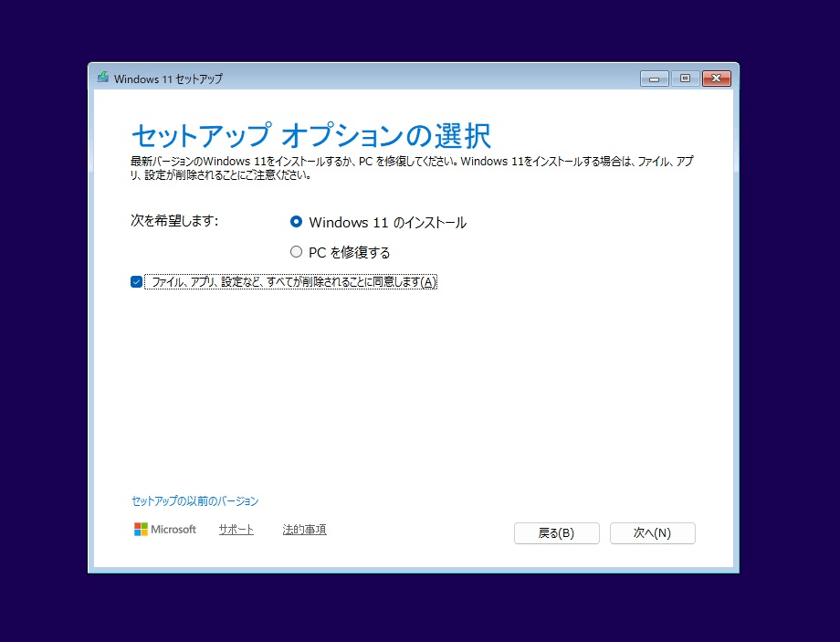Screen dimensions: 840x642
Task: Go back with the 戻る(B) button
Action: 557,533
